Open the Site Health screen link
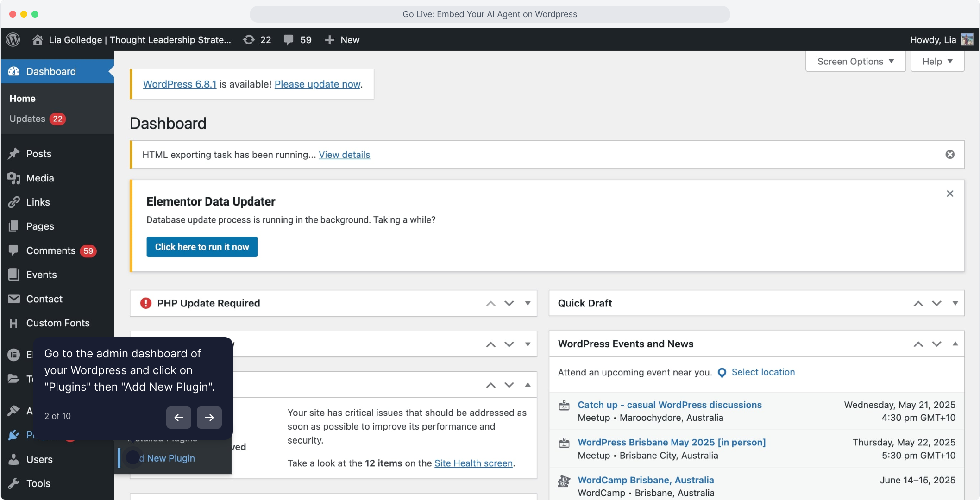Screen dimensions: 980x500 pyautogui.click(x=473, y=463)
